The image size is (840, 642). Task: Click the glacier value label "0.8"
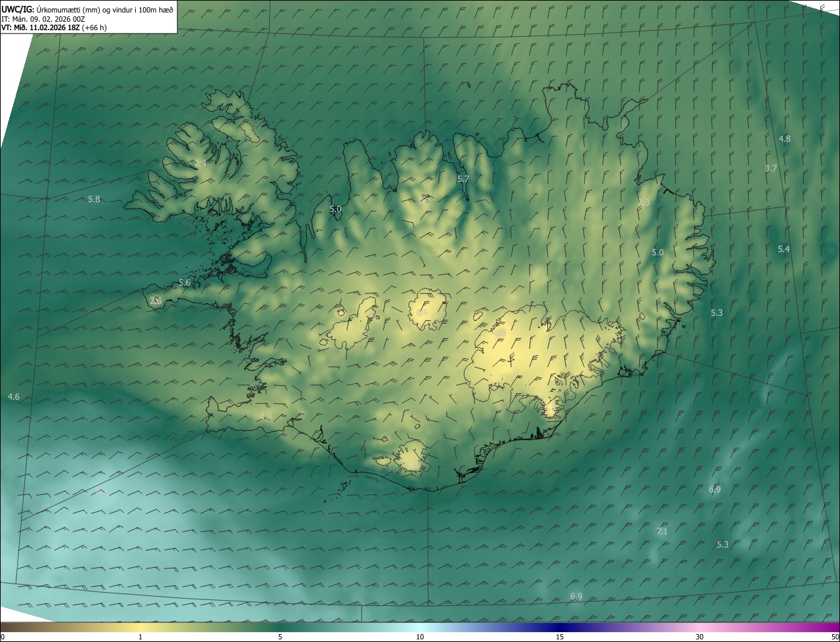499,333
